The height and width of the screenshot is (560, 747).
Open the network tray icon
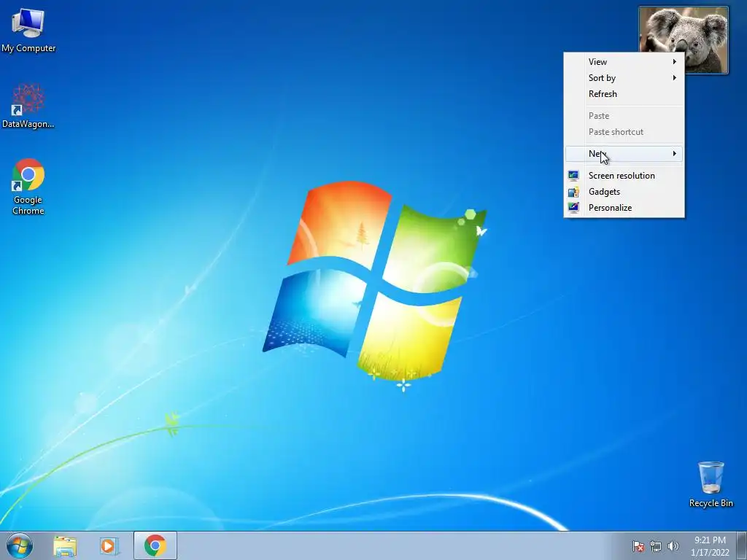tap(656, 546)
